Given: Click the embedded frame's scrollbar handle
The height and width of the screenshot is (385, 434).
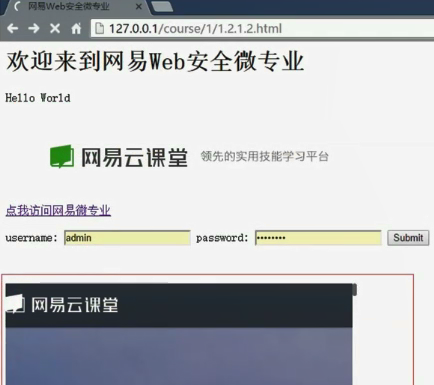Looking at the screenshot, I should [x=354, y=289].
